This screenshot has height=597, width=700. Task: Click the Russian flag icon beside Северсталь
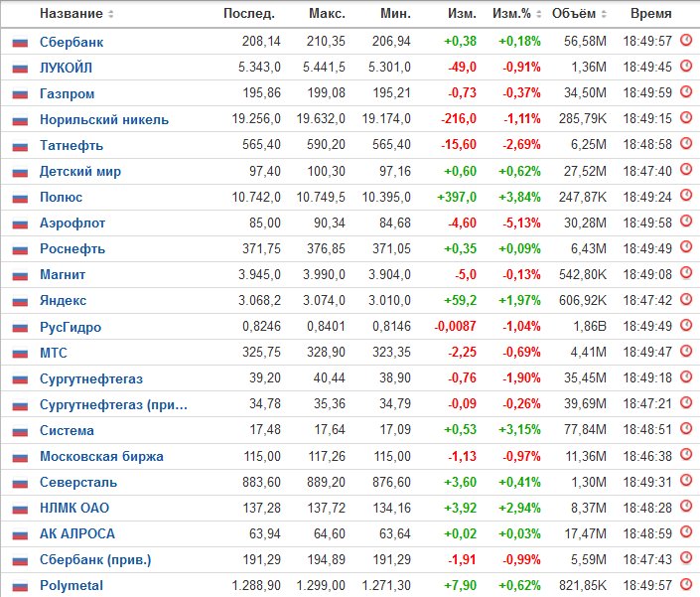(20, 483)
